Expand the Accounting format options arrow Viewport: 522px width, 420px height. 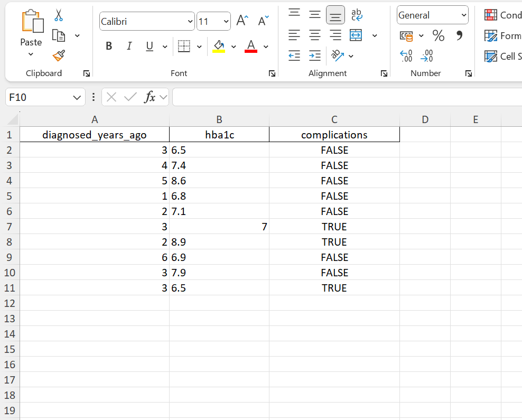(x=421, y=35)
